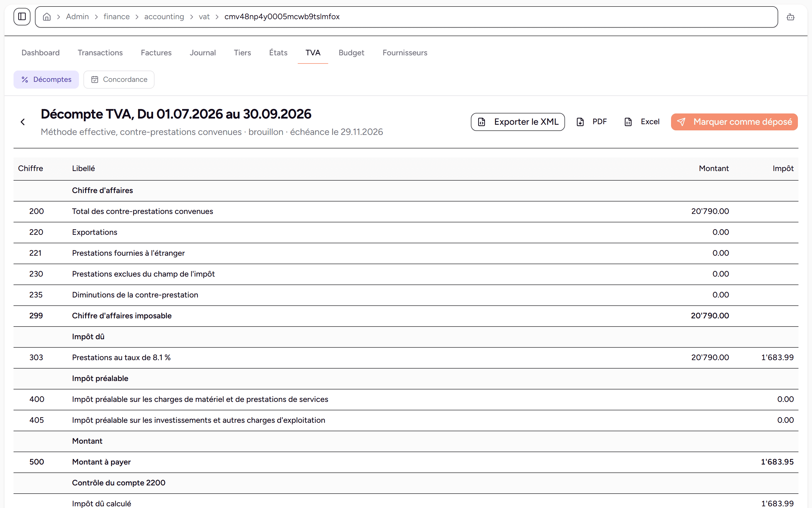Screen dimensions: 812x508
Task: Navigate to finance in breadcrumb
Action: 116,17
